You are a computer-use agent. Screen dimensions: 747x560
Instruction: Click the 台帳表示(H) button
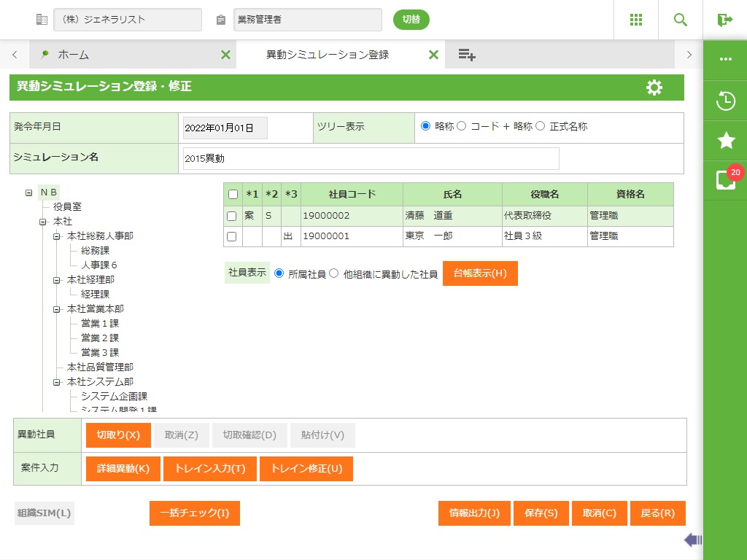(479, 273)
